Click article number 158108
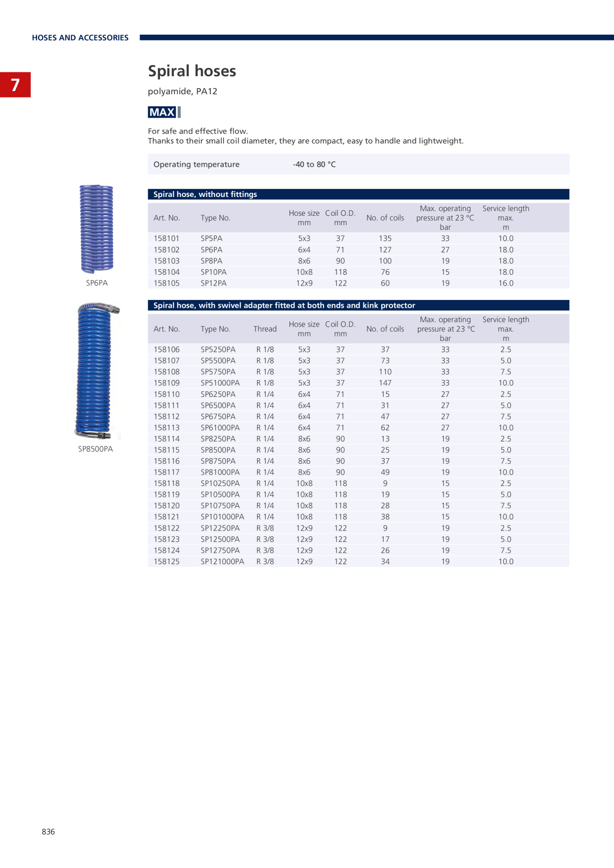Image resolution: width=614 pixels, height=868 pixels. (166, 372)
